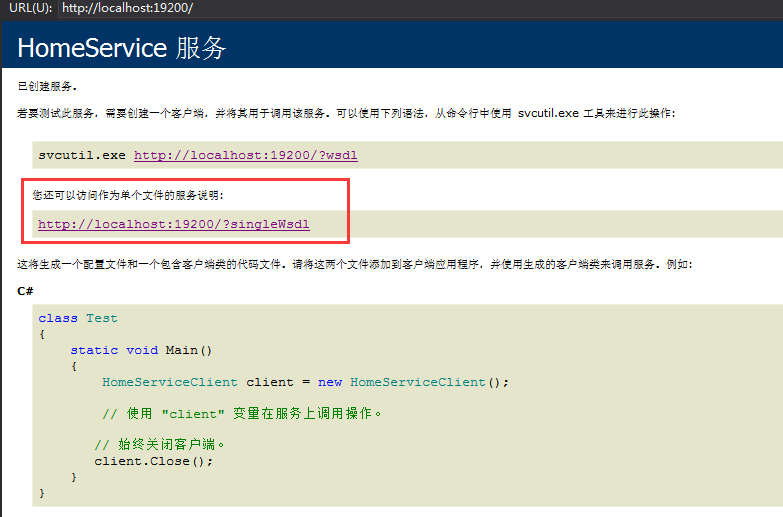Image resolution: width=783 pixels, height=517 pixels.
Task: Click the "C#" section label
Action: [x=25, y=291]
